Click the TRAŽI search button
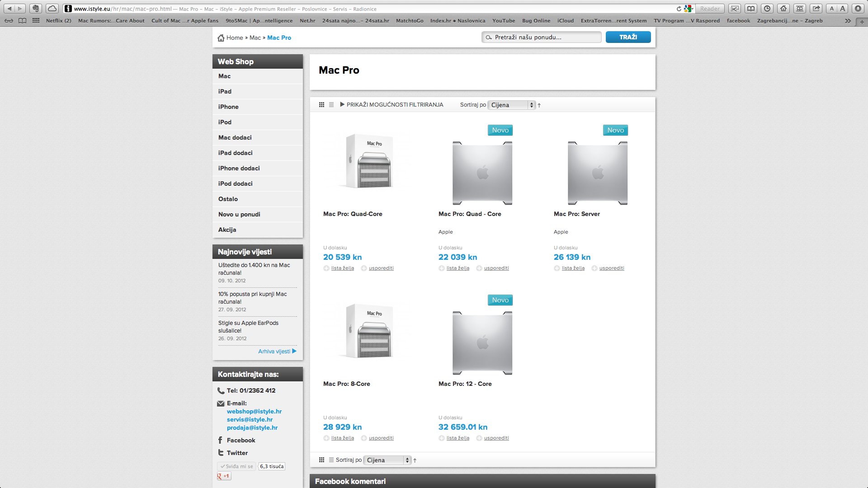868x488 pixels. click(x=628, y=37)
